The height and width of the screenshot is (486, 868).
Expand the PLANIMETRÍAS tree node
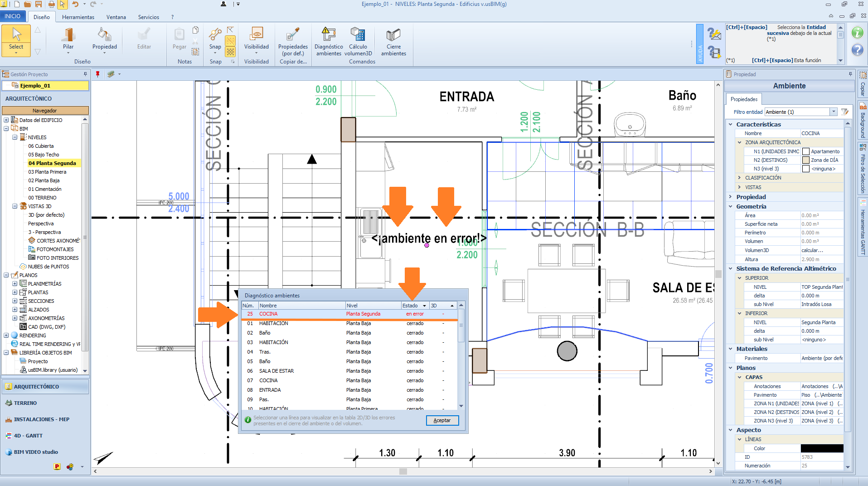tap(15, 284)
